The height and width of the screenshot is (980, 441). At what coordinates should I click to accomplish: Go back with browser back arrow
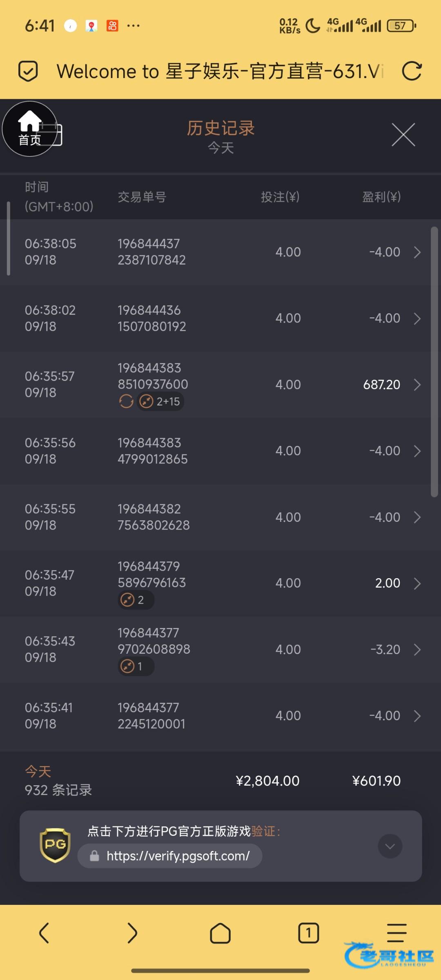click(x=44, y=933)
